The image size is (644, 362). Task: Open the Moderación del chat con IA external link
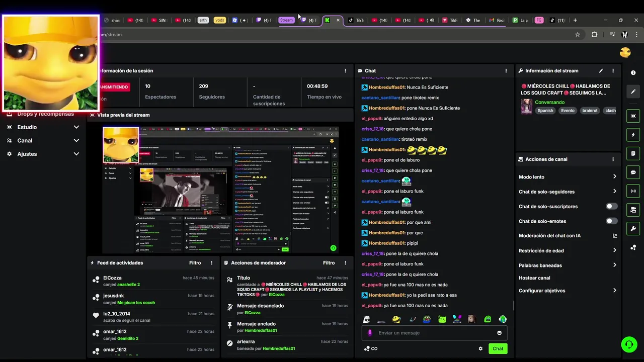point(614,236)
